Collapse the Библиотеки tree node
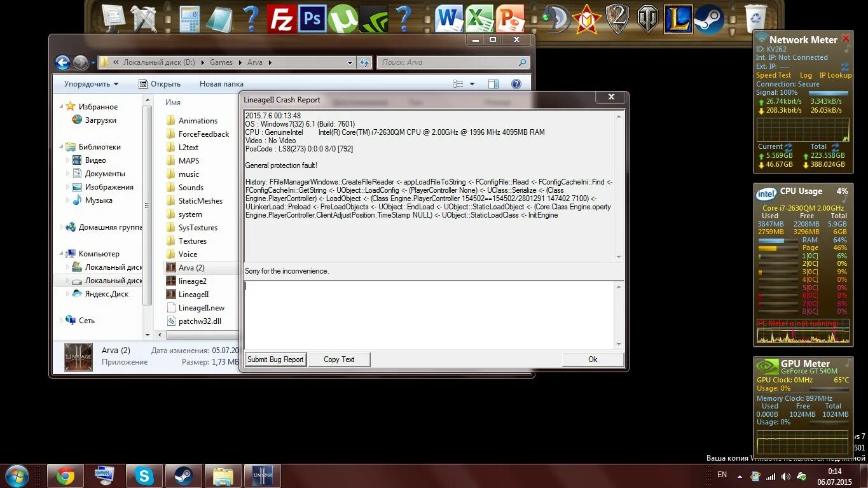This screenshot has height=488, width=868. coord(61,146)
